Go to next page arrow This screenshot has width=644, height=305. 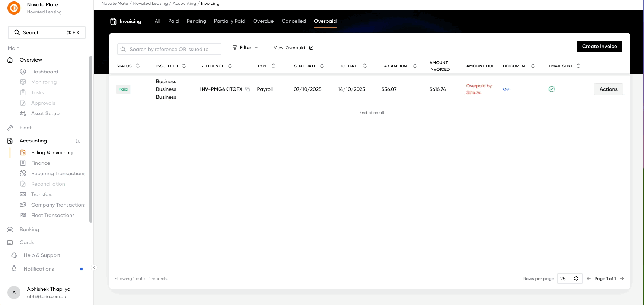tap(622, 279)
